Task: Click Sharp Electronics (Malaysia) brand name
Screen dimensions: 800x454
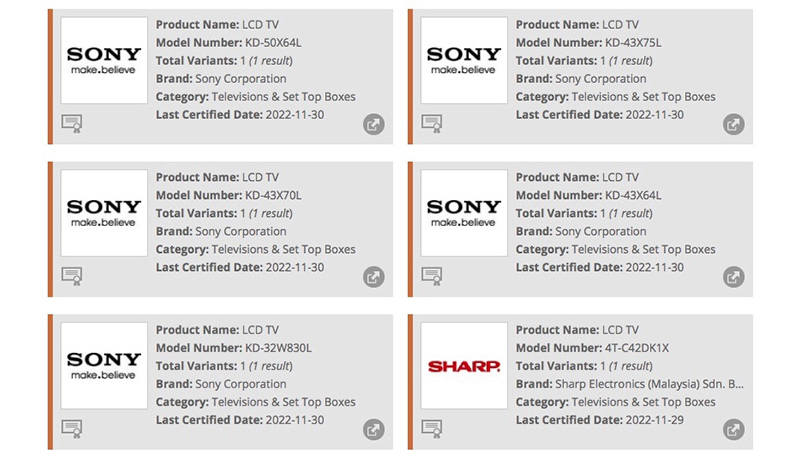Action: [650, 384]
